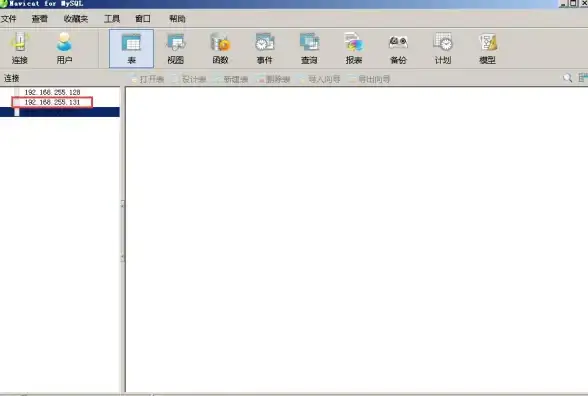This screenshot has height=396, width=588.
Task: Select the 报表 (Report) toolbar icon
Action: [x=354, y=49]
